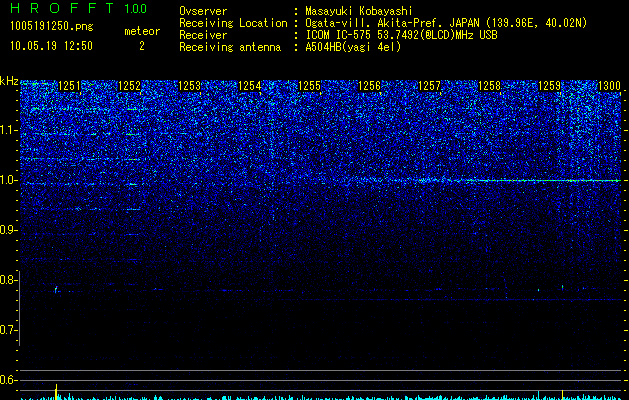Click the kHz axis unit label
Image resolution: width=629 pixels, height=400 pixels.
[9, 81]
